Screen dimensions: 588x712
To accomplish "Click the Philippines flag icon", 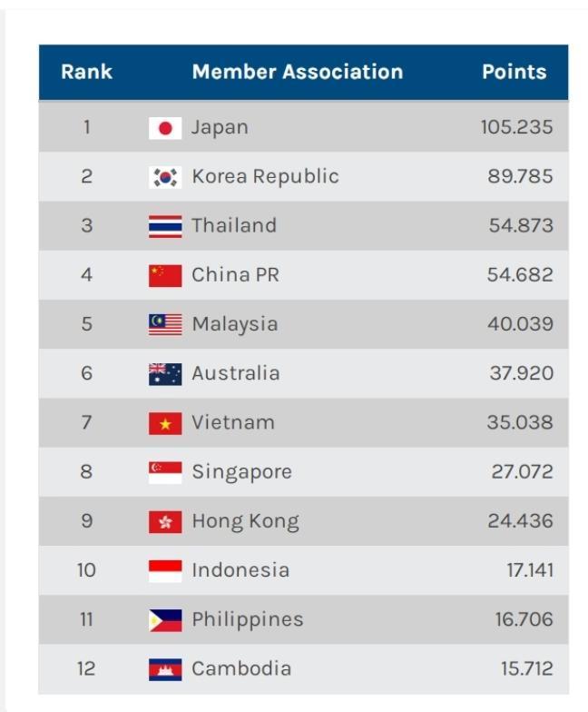I will 165,620.
